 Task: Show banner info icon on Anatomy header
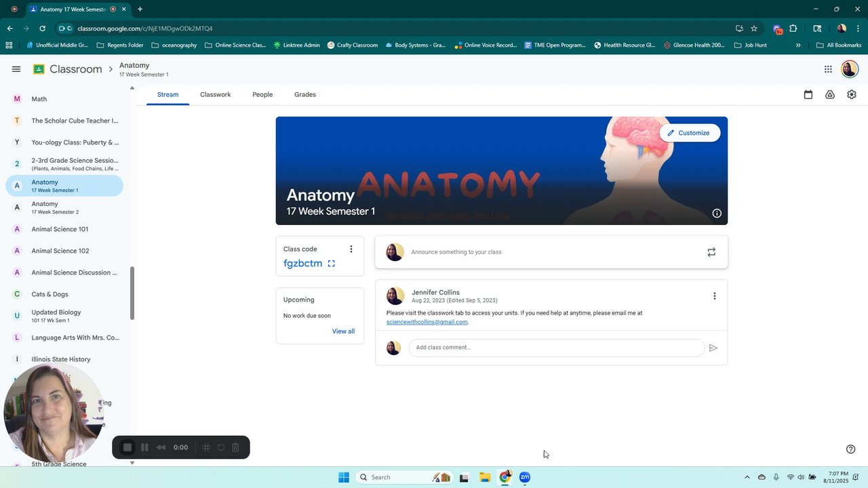(x=717, y=213)
